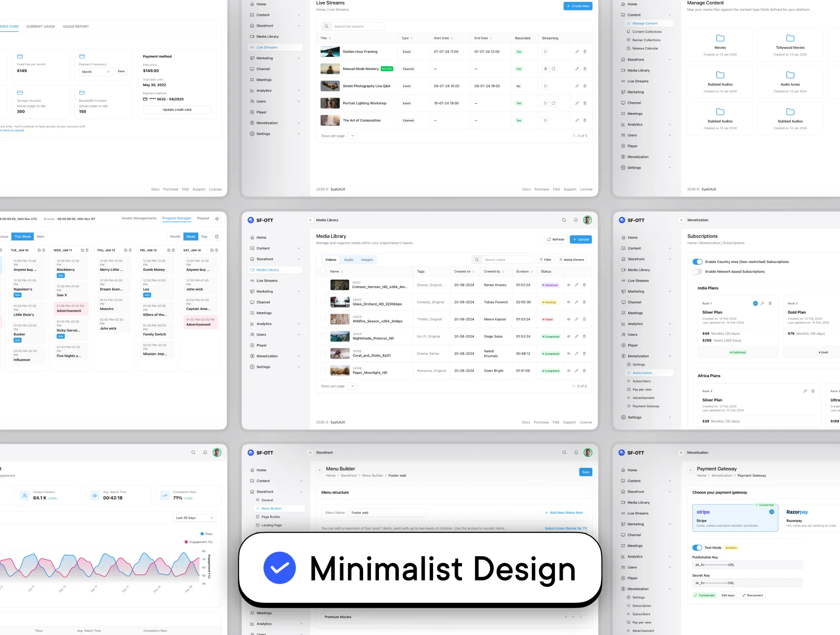Delete the Glass_Orchard_HD_3200kbps video row
The width and height of the screenshot is (840, 635).
tap(584, 302)
